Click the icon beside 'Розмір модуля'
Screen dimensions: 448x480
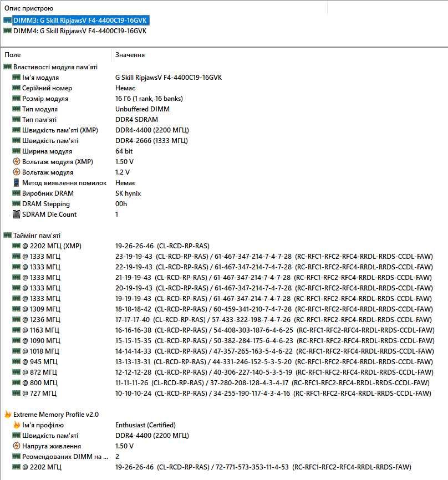(x=16, y=98)
